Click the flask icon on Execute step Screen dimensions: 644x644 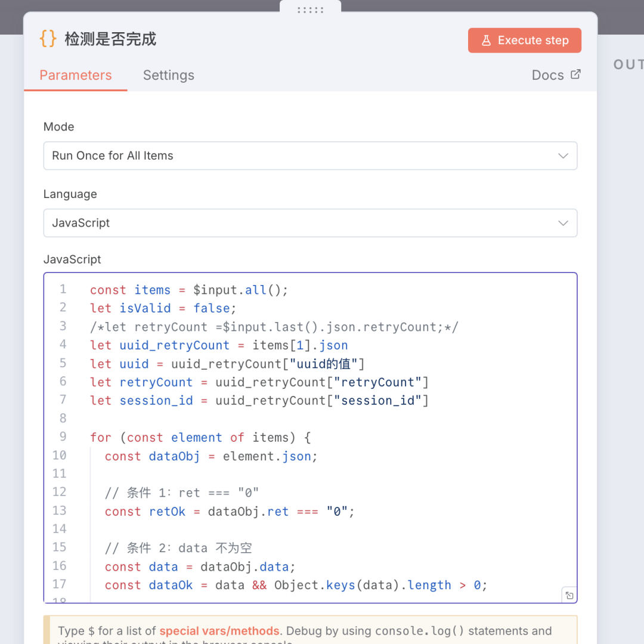486,40
